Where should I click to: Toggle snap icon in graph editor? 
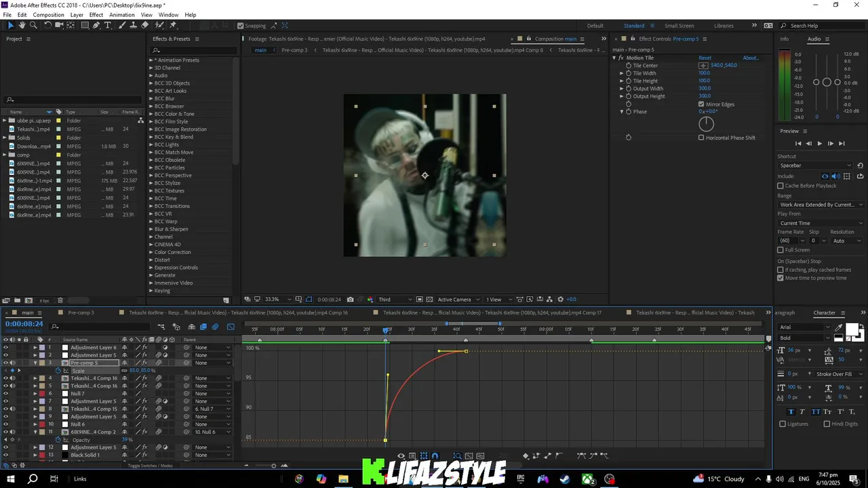(435, 455)
